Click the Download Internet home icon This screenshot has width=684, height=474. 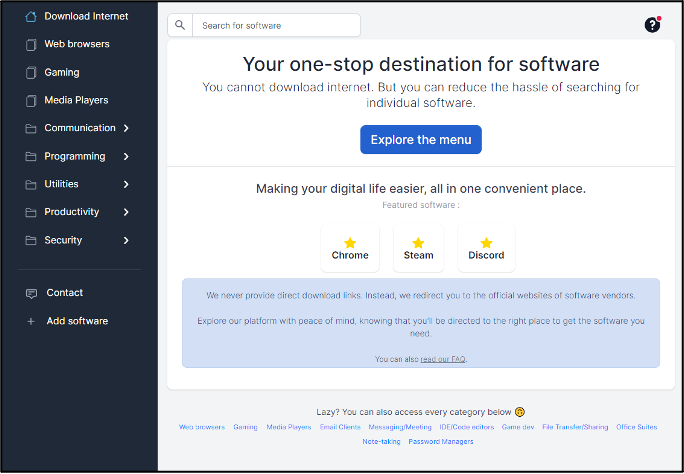point(31,16)
